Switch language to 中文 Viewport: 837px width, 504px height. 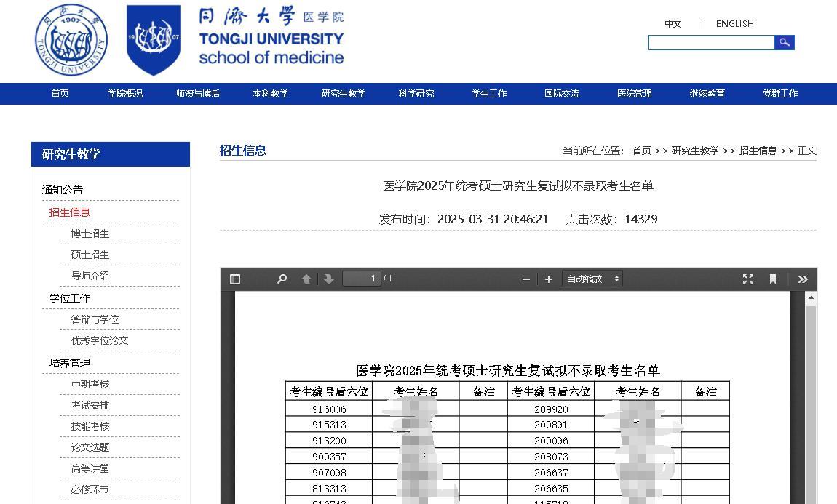point(673,23)
